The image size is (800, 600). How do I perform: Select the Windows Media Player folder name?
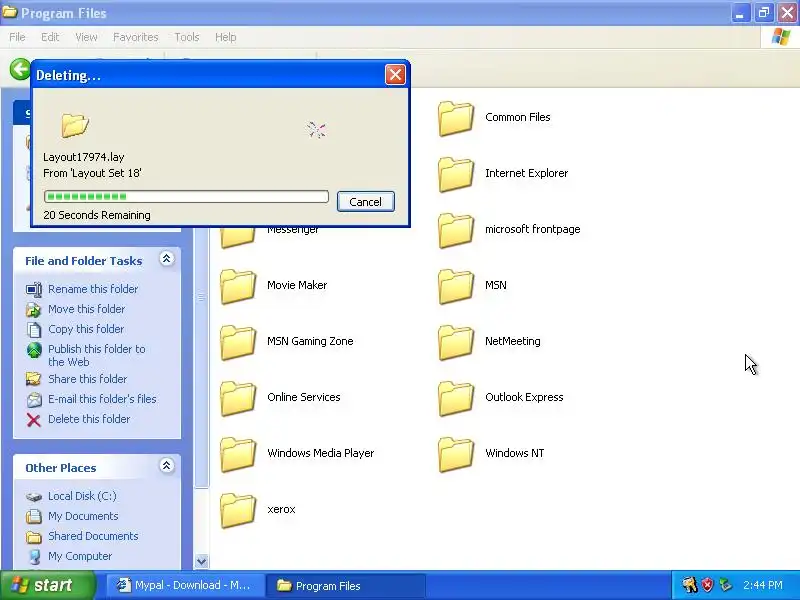click(x=320, y=453)
